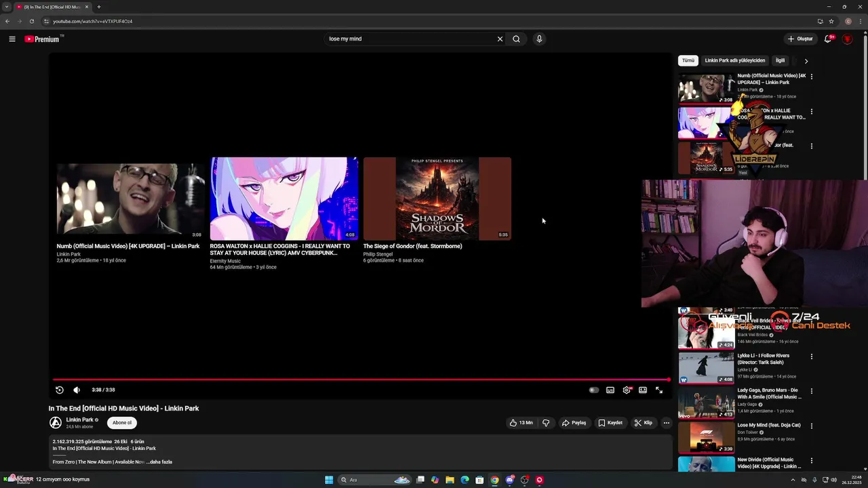Open the YouTube guide hamburger menu
868x488 pixels.
pos(12,39)
